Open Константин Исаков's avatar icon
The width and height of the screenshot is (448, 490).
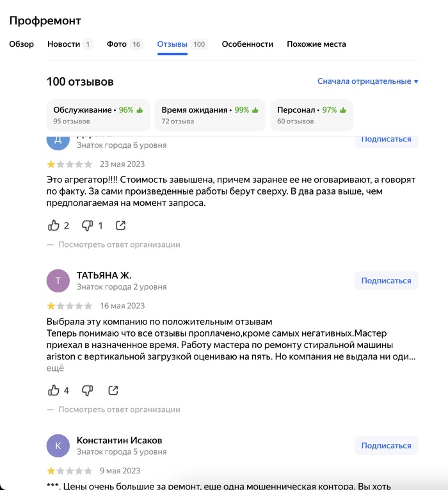[58, 446]
